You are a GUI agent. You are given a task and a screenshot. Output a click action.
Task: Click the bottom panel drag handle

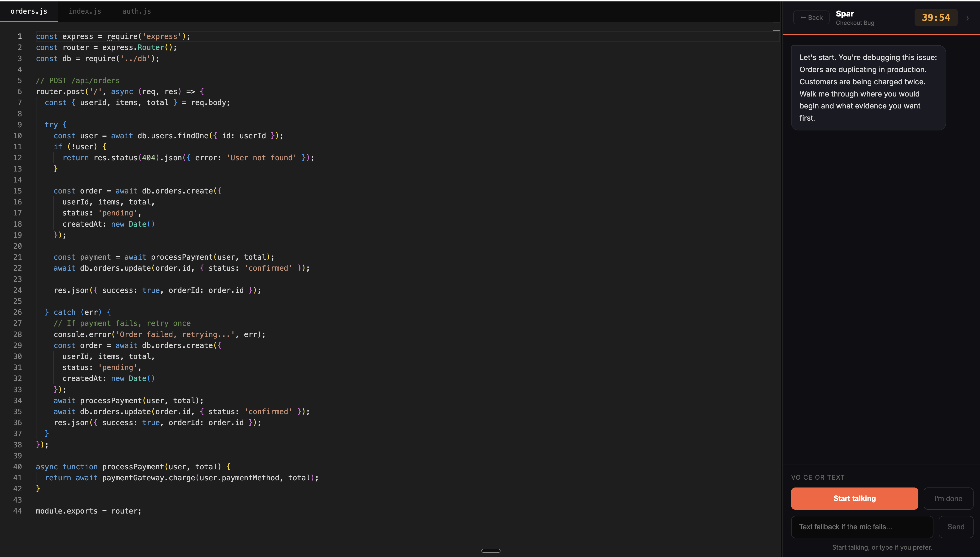(490, 551)
